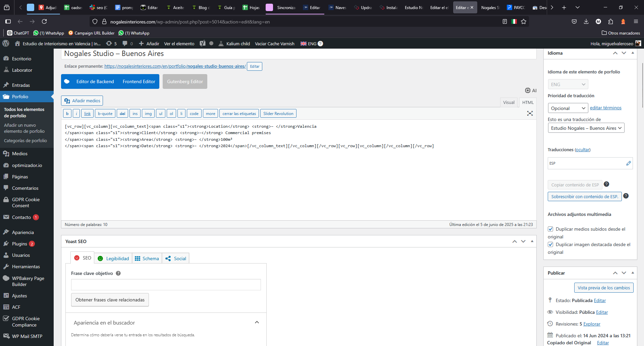Viewport: 644px width, 346px height.
Task: Toggle distraction-free fullscreen editor icon
Action: coord(530,113)
